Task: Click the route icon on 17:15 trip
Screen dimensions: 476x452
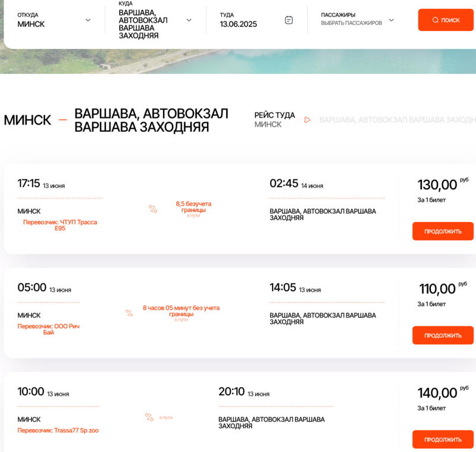Action: pos(153,209)
